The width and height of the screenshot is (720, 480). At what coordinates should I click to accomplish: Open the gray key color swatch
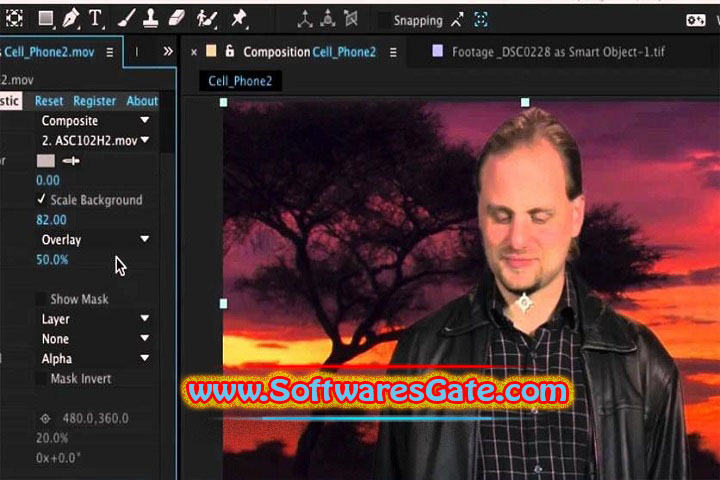pos(45,161)
